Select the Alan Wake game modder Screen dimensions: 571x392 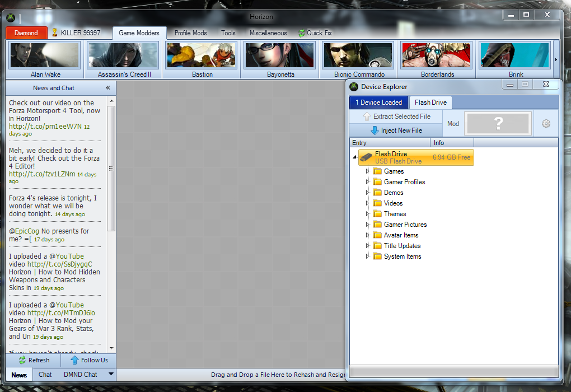pos(45,55)
